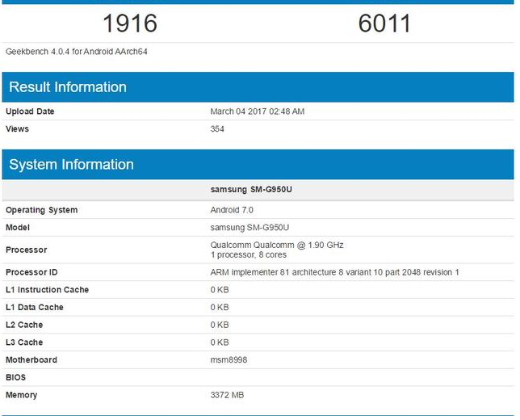Click the Processor ID label
520x420 pixels.
point(31,272)
